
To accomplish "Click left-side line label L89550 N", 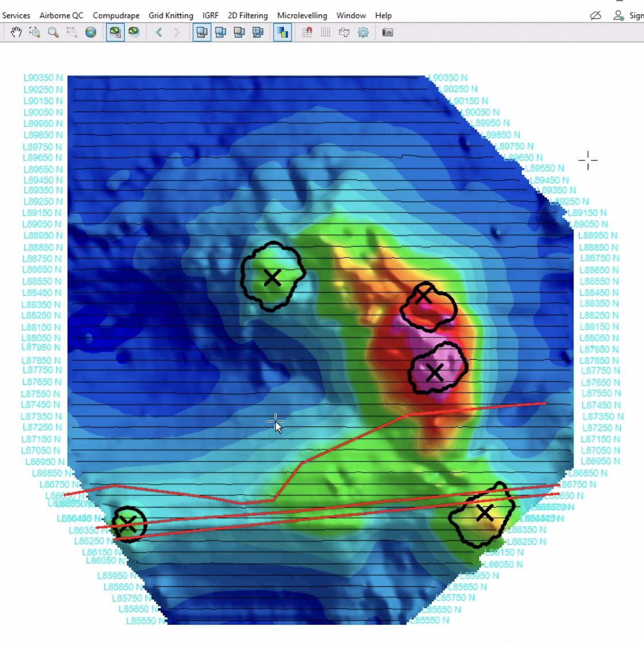I will (43, 170).
